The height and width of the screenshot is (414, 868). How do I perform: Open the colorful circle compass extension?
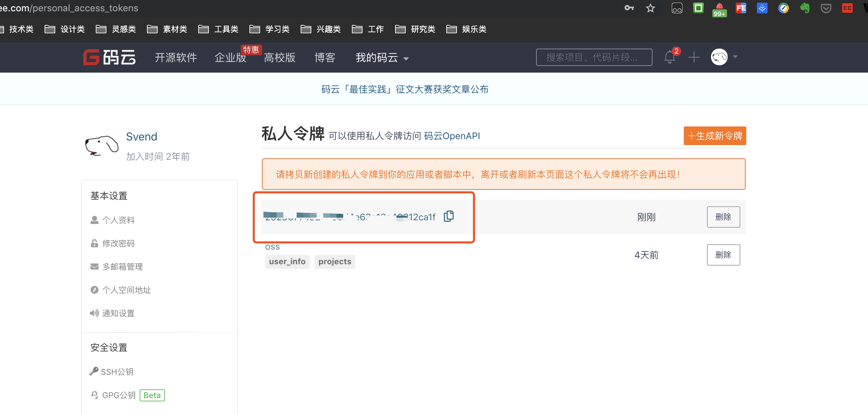(784, 8)
